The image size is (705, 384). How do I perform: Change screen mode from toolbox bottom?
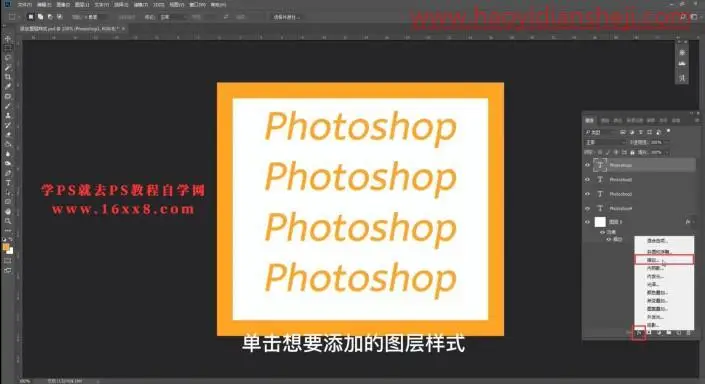coord(8,270)
